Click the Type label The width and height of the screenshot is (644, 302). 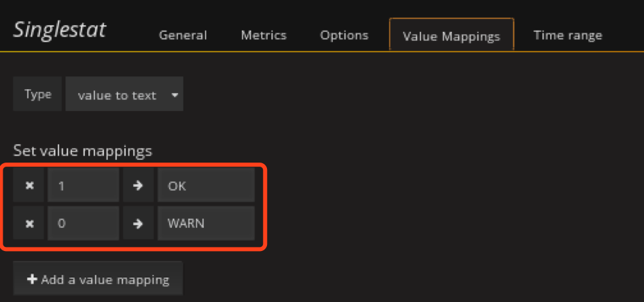(37, 95)
